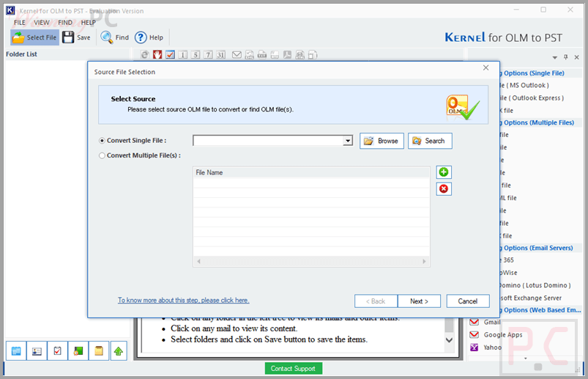This screenshot has height=379, width=588.
Task: Select Gmail in web based options
Action: pyautogui.click(x=485, y=322)
